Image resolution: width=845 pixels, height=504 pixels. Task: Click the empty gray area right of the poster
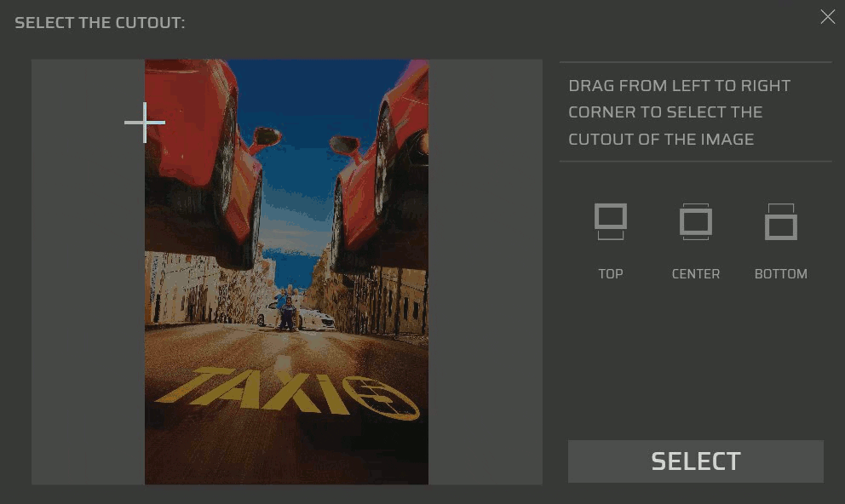coord(485,272)
